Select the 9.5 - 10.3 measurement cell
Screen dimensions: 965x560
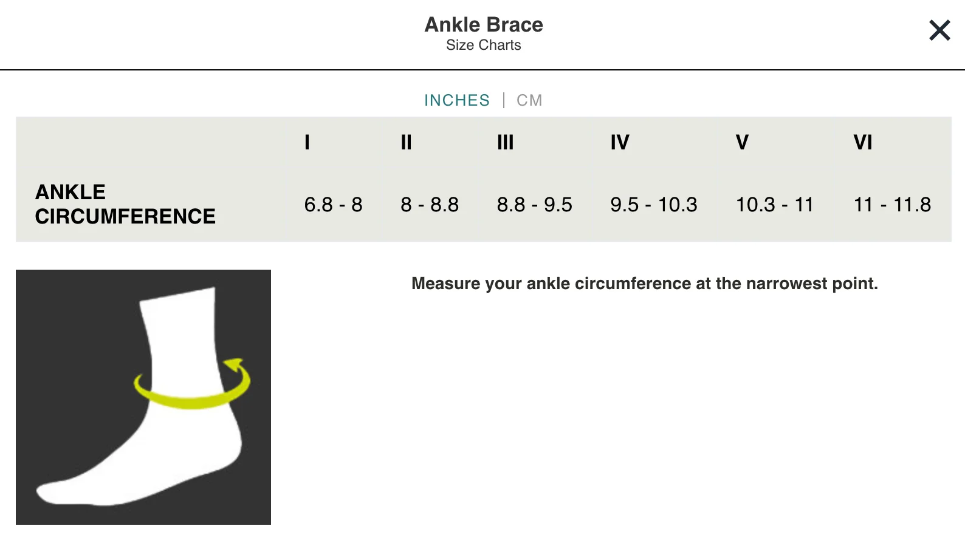654,205
